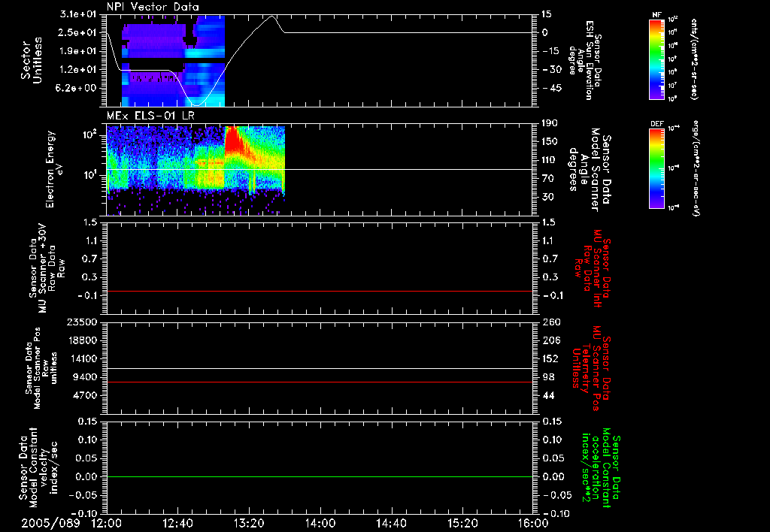
Task: Select the 'MEx ELS-01 LR' panel title
Action: (x=150, y=116)
